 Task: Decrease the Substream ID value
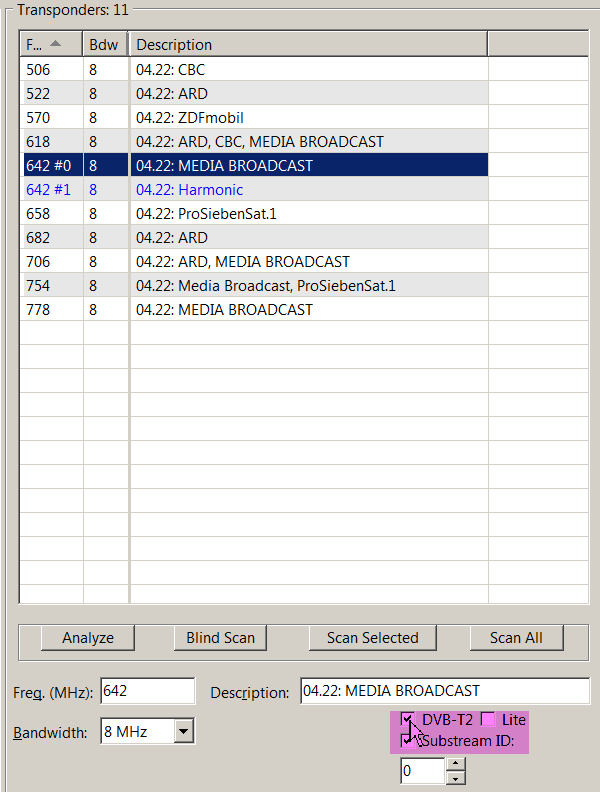click(x=456, y=778)
